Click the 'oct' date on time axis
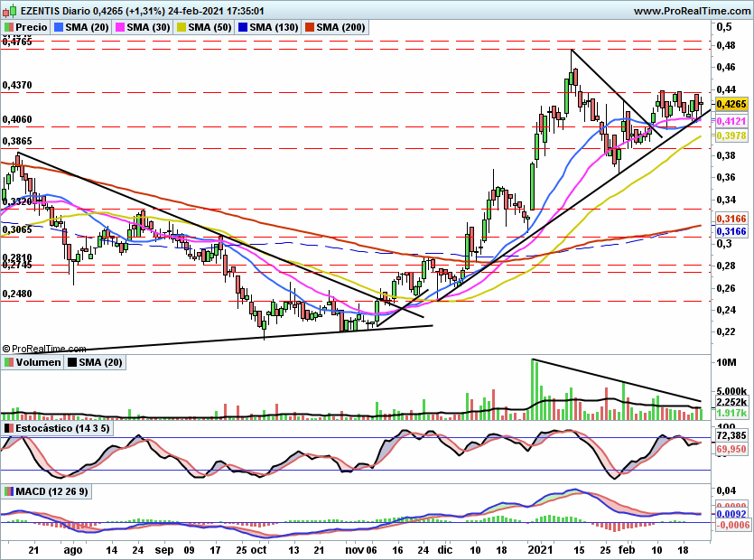 [258, 550]
